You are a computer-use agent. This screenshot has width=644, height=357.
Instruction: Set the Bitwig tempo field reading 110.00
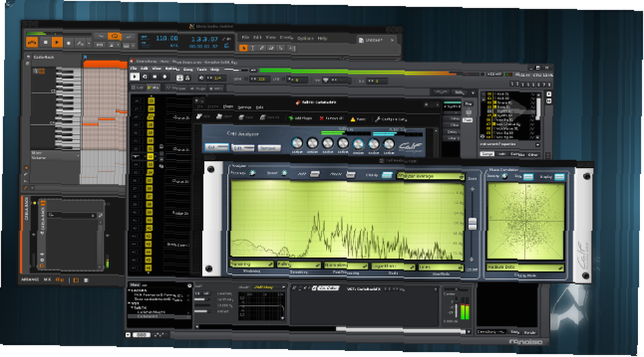point(166,38)
